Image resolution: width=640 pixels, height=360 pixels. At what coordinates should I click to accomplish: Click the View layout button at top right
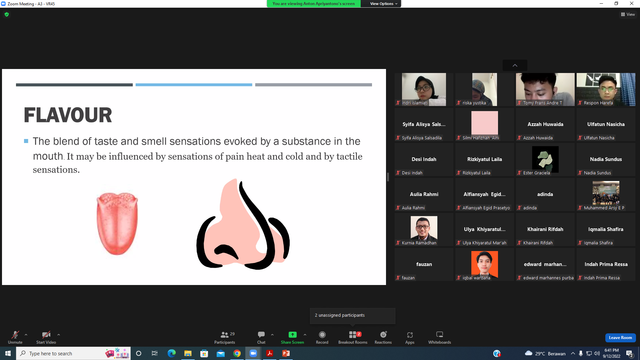628,14
